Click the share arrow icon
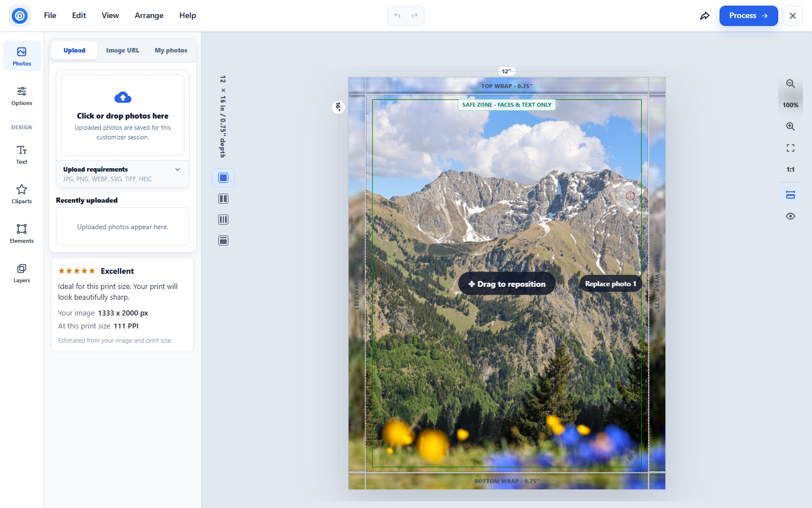This screenshot has width=812, height=508. (x=705, y=16)
